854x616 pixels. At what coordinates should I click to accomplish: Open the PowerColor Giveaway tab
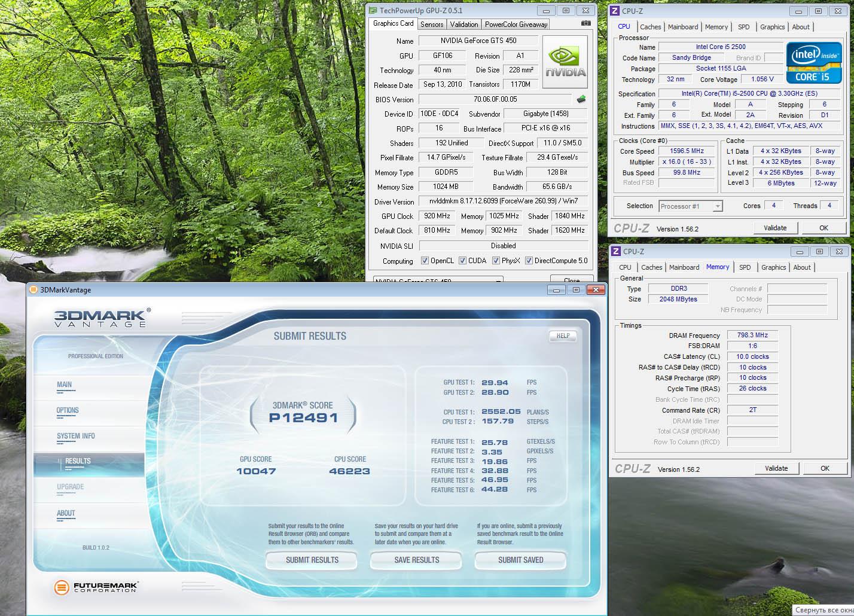(516, 25)
